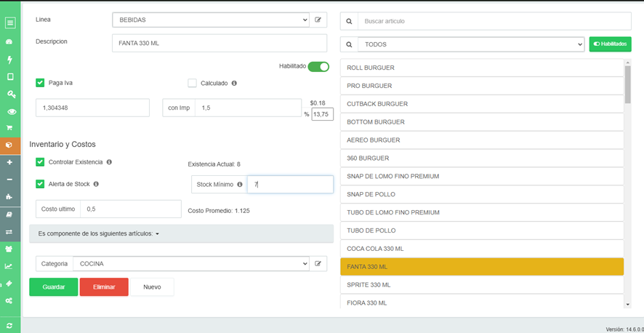Screen dimensions: 644x333
Task: Select PRO BURGUER in the article list
Action: pyautogui.click(x=482, y=86)
